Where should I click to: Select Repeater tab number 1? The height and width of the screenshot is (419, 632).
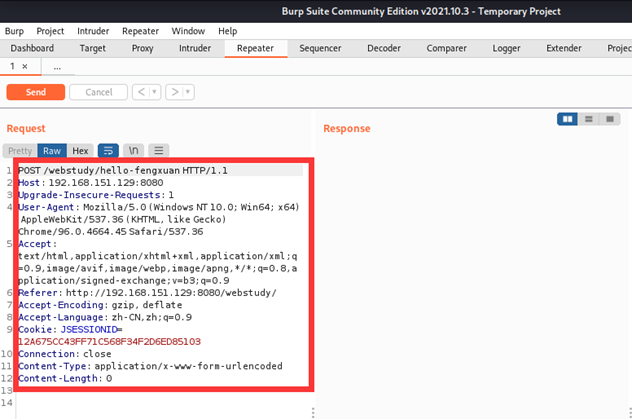12,66
